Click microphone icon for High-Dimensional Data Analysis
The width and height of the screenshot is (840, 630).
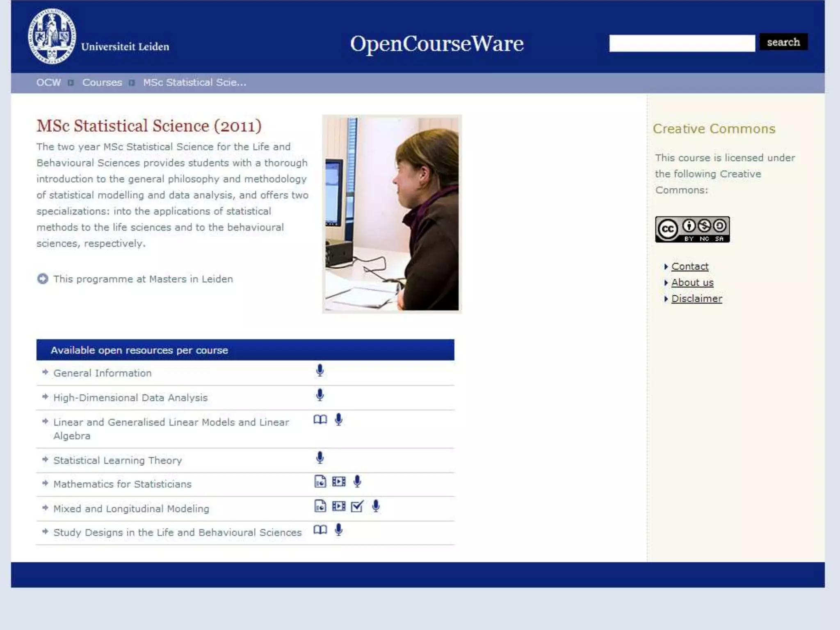pyautogui.click(x=320, y=395)
